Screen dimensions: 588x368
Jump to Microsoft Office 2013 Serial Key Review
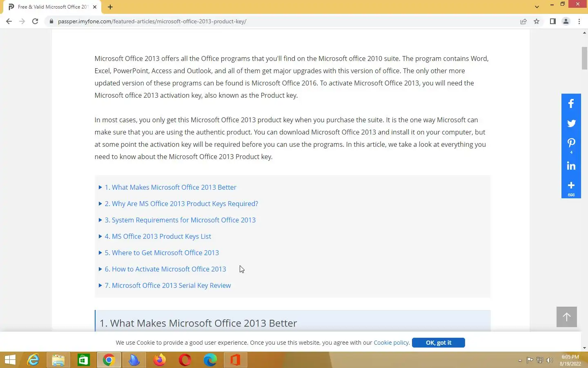(168, 285)
